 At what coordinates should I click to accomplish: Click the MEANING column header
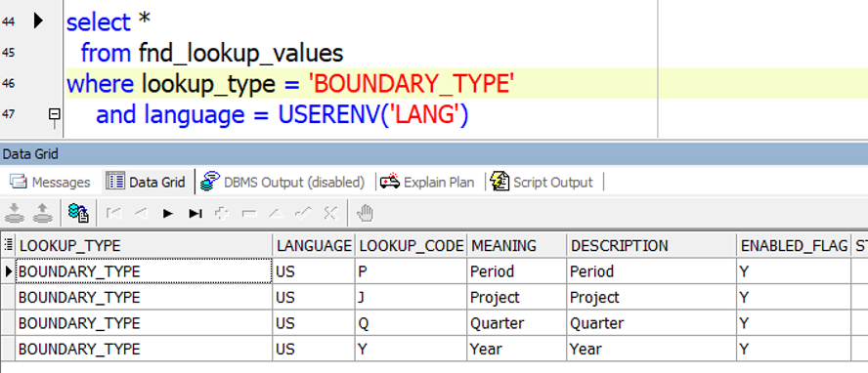(517, 245)
